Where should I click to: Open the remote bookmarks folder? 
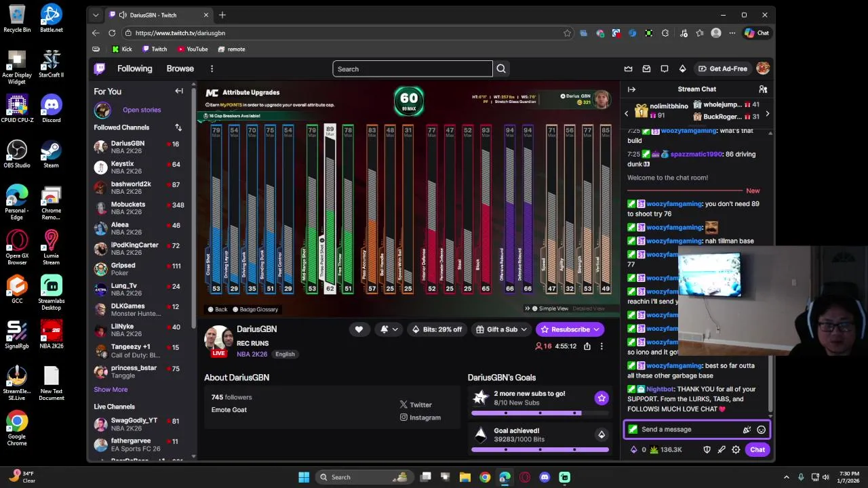[x=231, y=49]
